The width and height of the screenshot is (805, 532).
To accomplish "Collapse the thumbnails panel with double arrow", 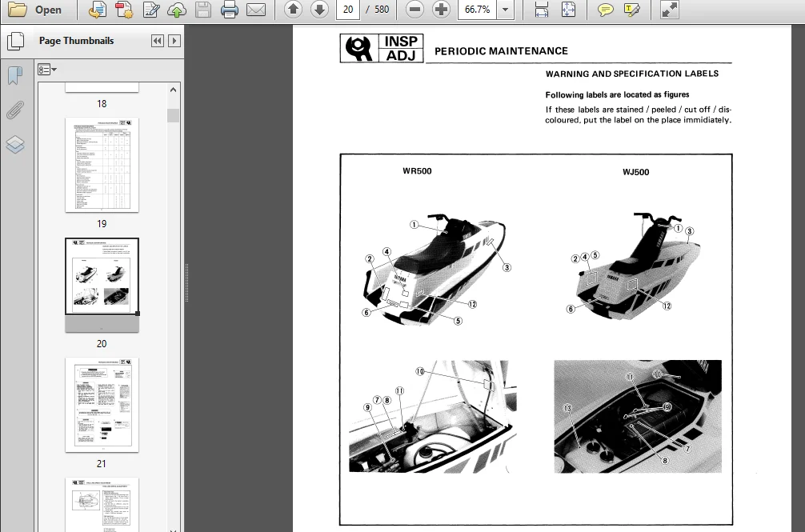I will point(157,41).
